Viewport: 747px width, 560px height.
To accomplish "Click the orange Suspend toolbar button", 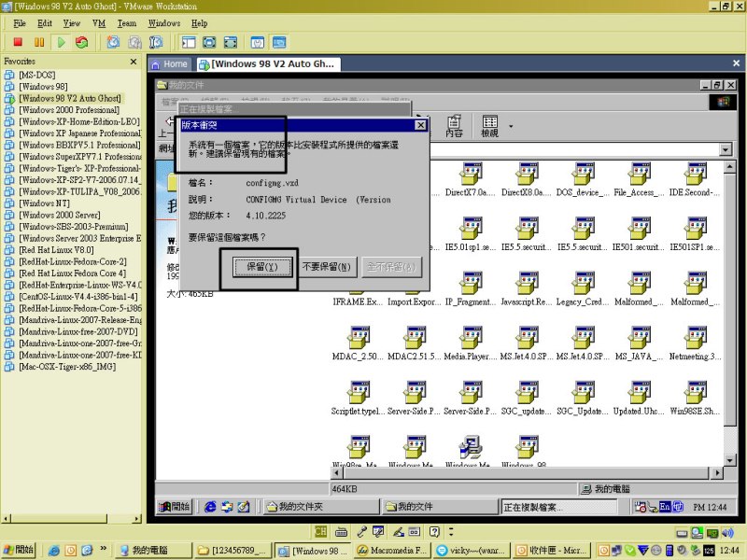I will 39,42.
